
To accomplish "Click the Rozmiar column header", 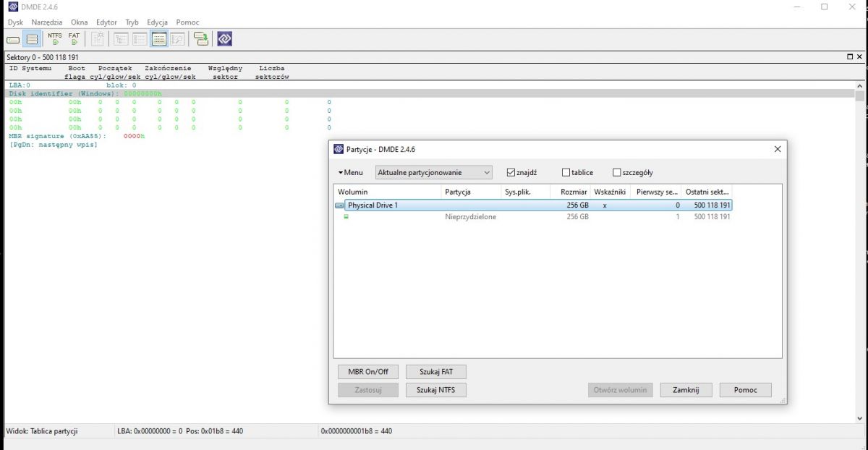I will 571,192.
